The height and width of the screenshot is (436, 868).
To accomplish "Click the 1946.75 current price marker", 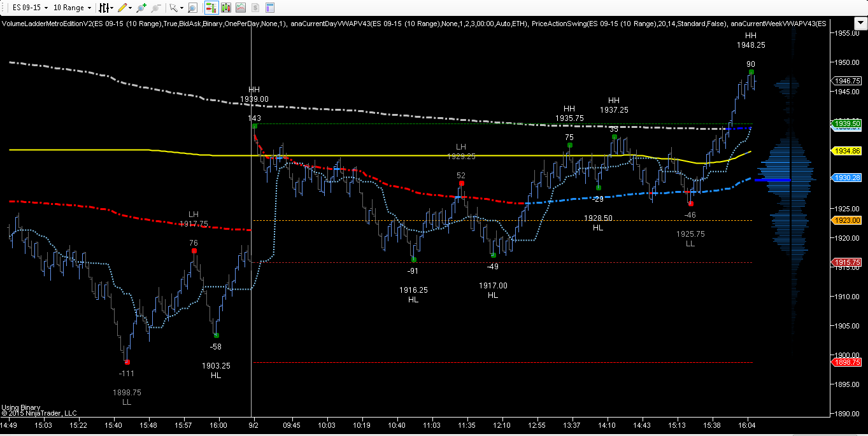I will point(847,81).
